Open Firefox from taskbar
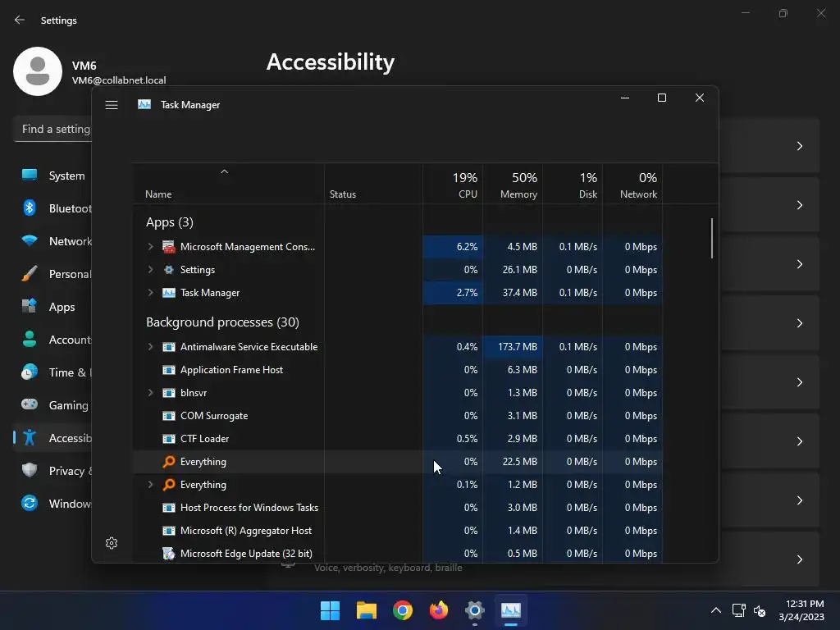 pos(439,610)
